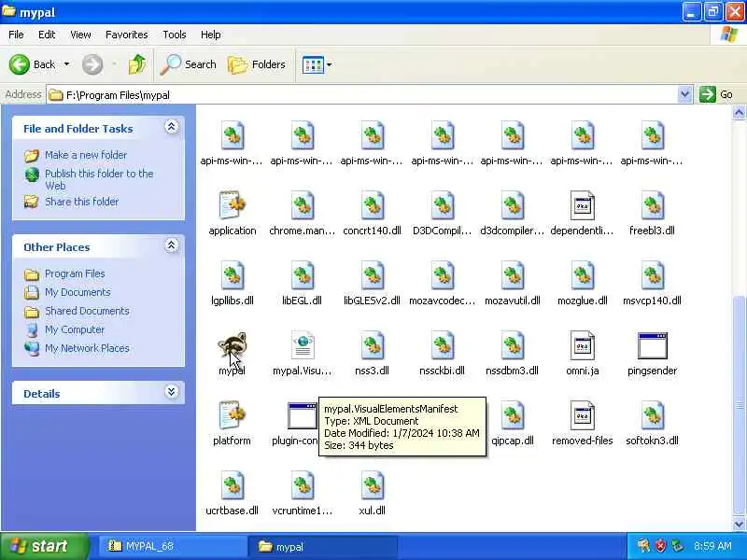
Task: Select the platform config file icon
Action: 232,415
